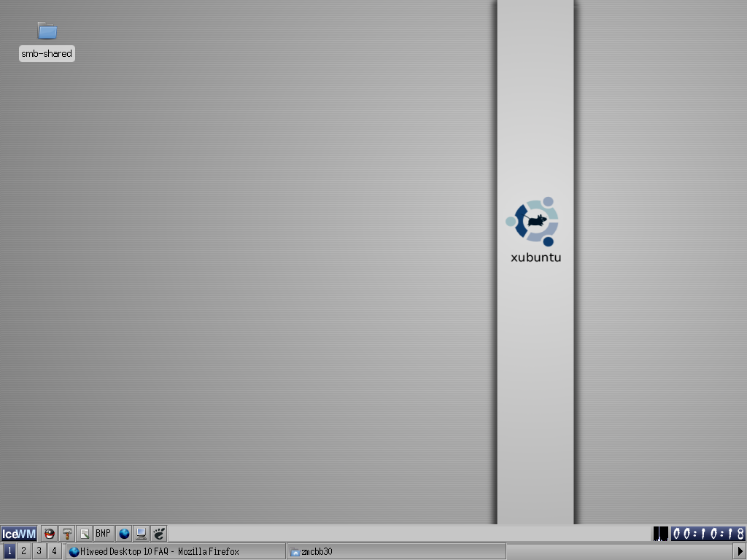
Task: Open web browser globe launcher icon
Action: point(124,533)
